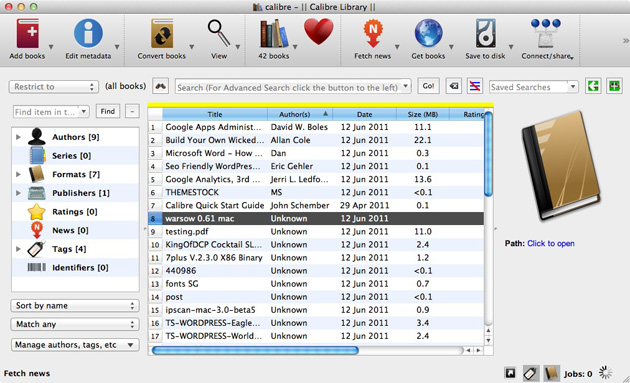Screen dimensions: 630x383
Task: Select the fonts SG book row
Action: pos(316,284)
